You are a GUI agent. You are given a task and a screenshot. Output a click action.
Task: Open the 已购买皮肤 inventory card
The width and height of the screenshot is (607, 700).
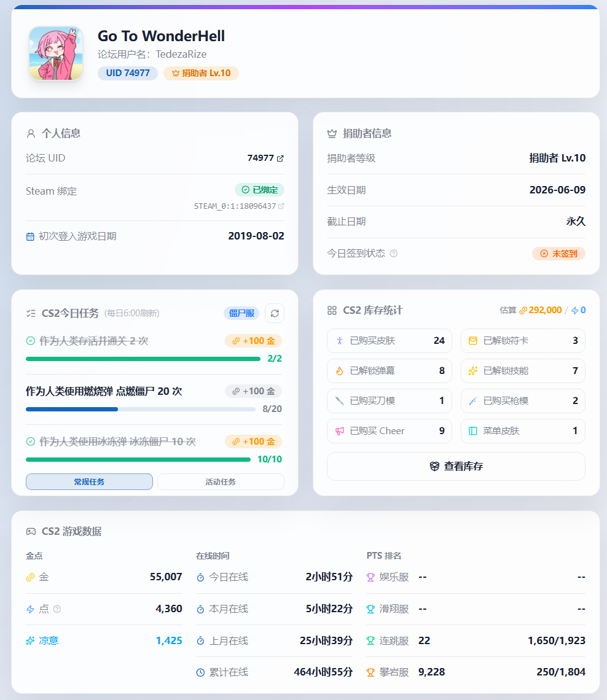click(x=390, y=341)
